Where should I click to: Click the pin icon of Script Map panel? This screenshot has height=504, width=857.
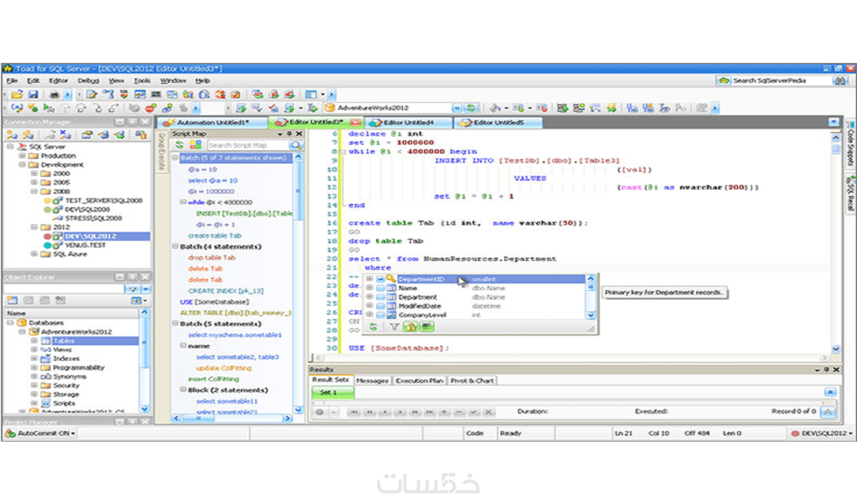(x=289, y=134)
